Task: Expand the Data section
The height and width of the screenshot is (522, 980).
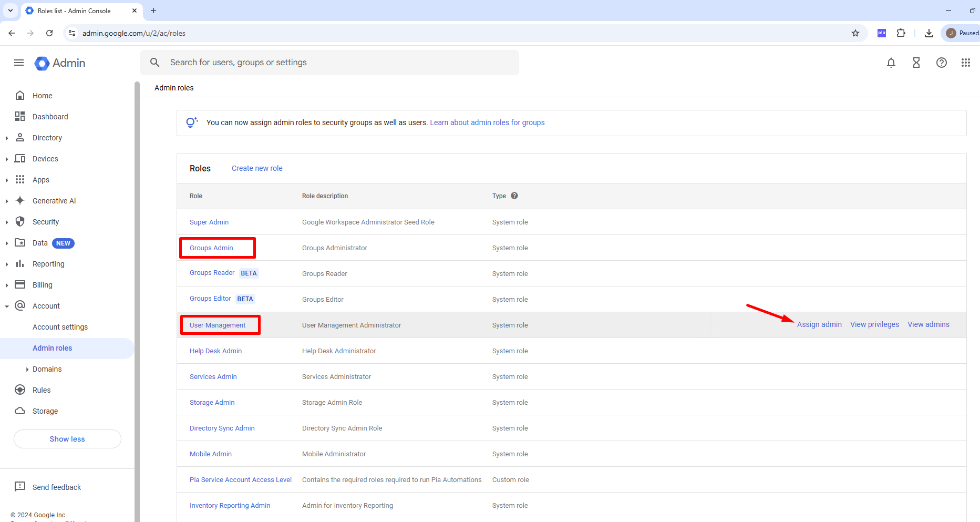Action: (x=7, y=243)
